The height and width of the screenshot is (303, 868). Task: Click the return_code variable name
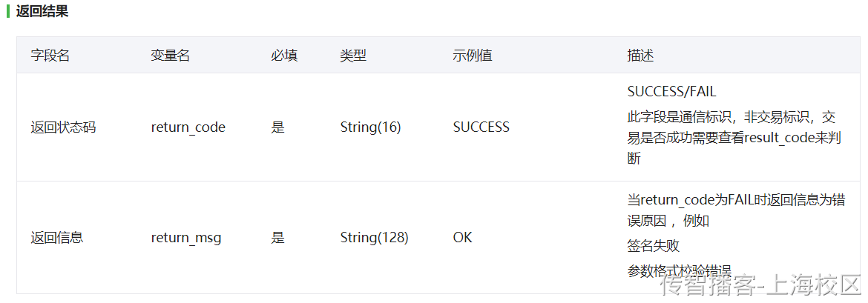188,127
